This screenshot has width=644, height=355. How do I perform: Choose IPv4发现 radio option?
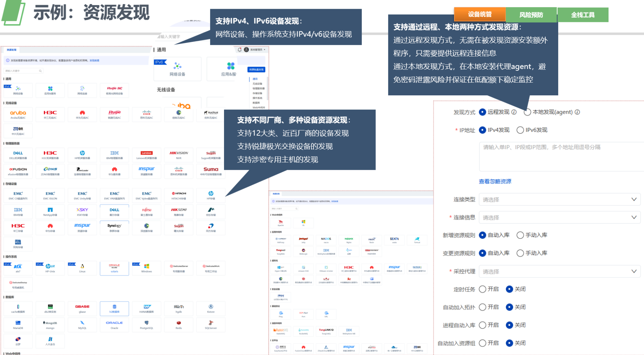pos(482,130)
